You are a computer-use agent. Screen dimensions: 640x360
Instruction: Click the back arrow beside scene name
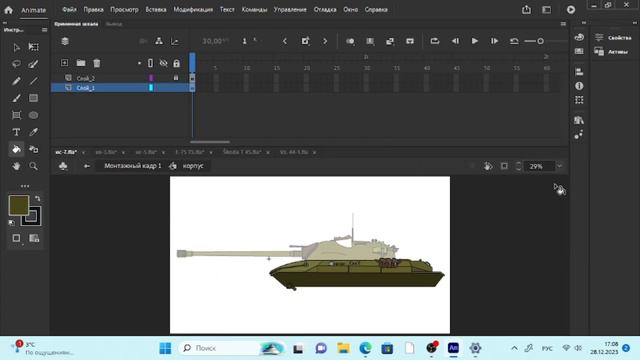coord(87,166)
